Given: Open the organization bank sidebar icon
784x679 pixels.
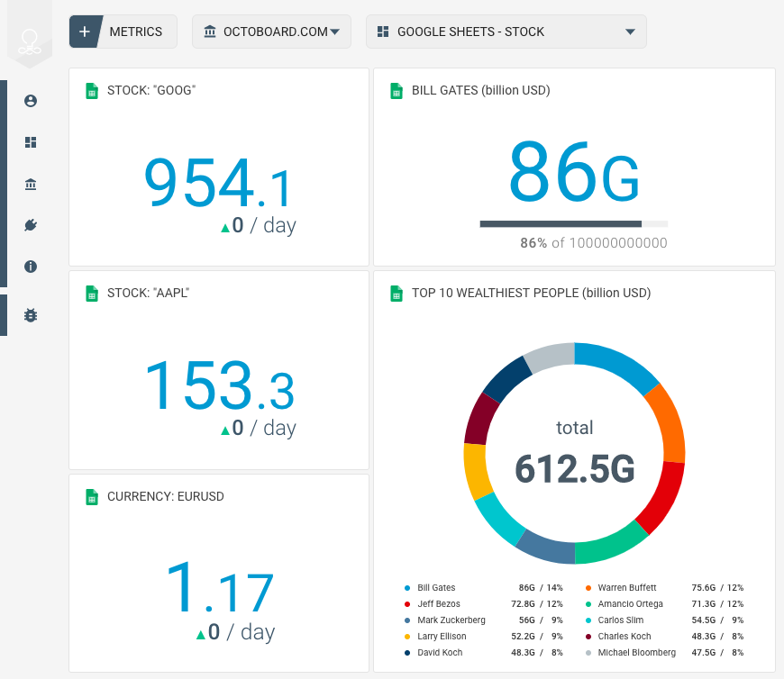Looking at the screenshot, I should pos(31,184).
